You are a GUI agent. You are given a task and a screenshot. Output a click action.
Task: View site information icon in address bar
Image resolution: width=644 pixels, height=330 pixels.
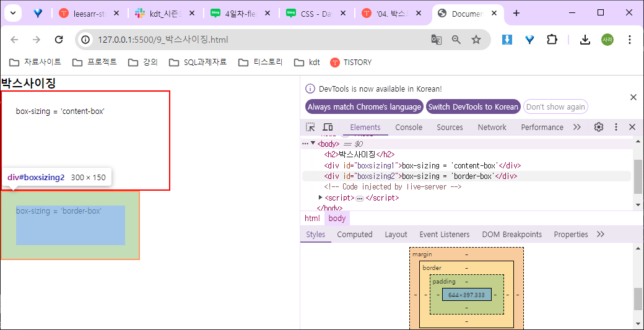[85, 40]
